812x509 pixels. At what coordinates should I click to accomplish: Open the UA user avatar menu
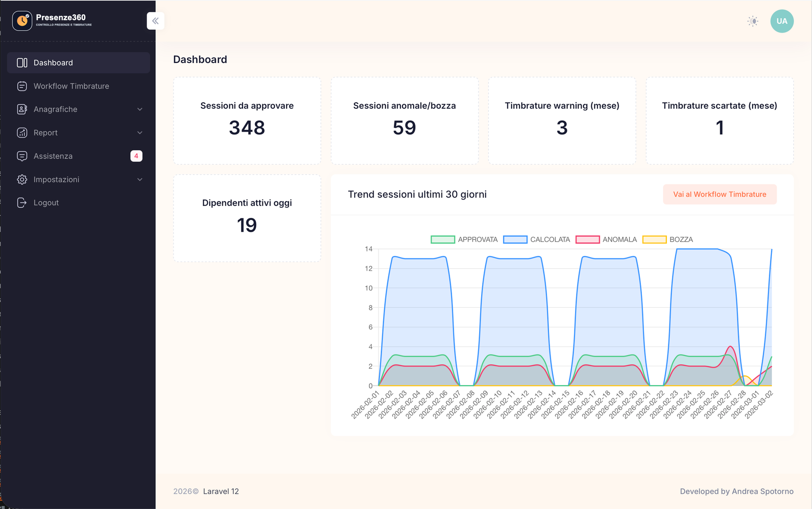pyautogui.click(x=782, y=21)
